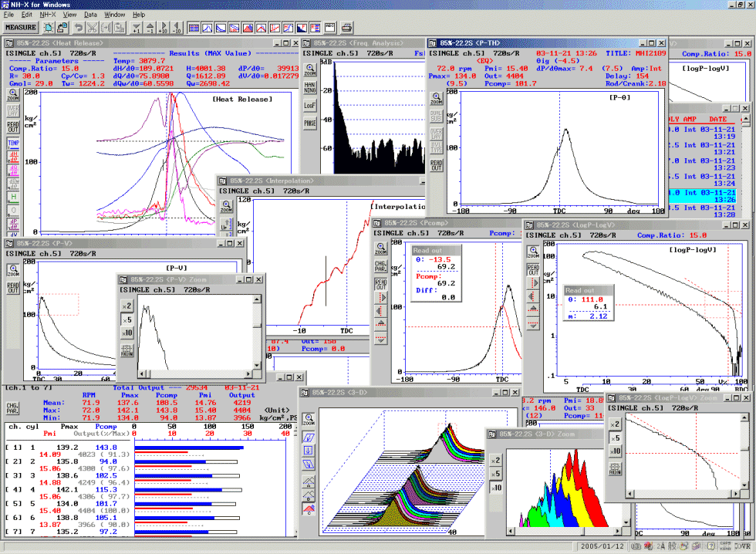Click ZOOM in the 3-D window

[309, 419]
